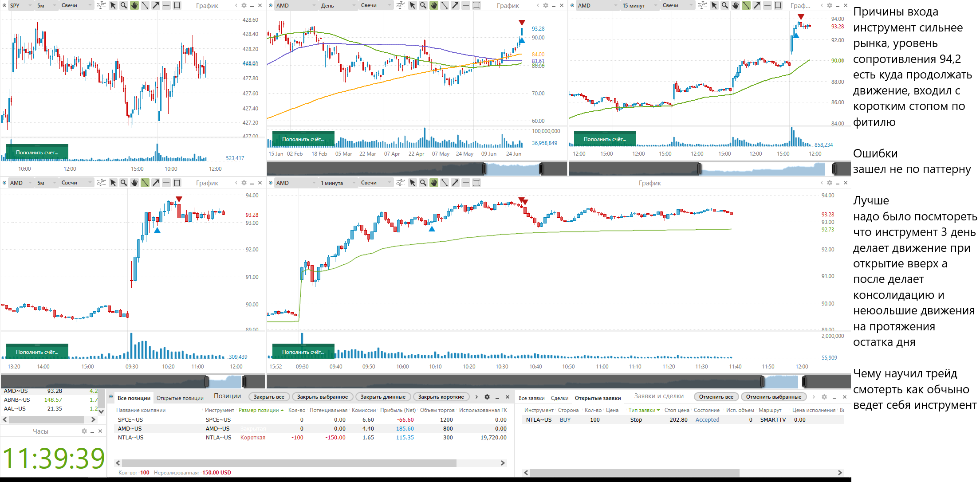The height and width of the screenshot is (482, 980).
Task: Pick the trend line tool in SPY chart
Action: point(145,5)
